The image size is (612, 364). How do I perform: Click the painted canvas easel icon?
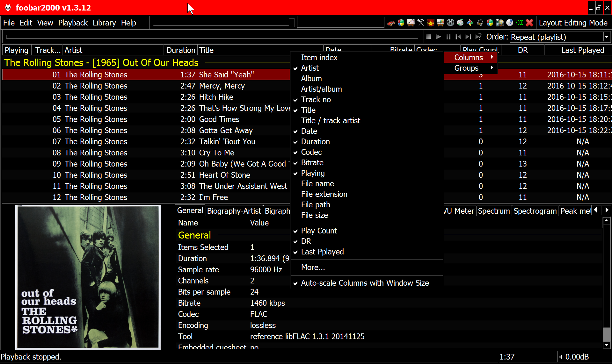point(441,23)
